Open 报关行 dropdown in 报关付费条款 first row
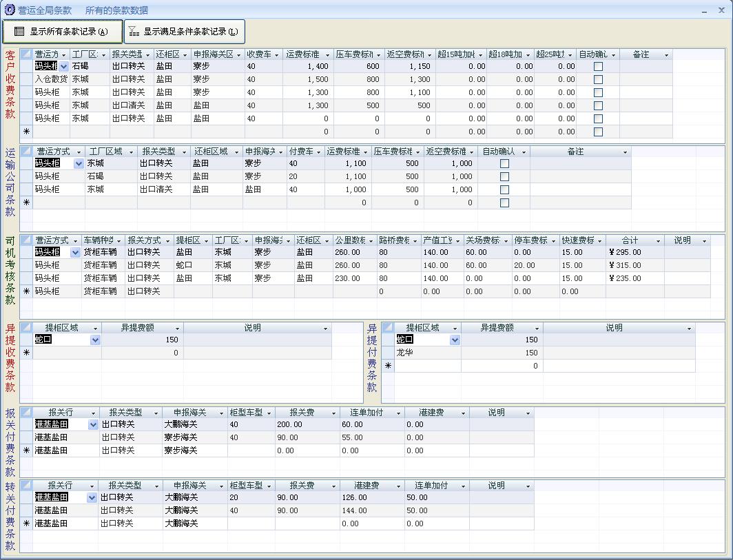This screenshot has width=733, height=560. coord(93,424)
